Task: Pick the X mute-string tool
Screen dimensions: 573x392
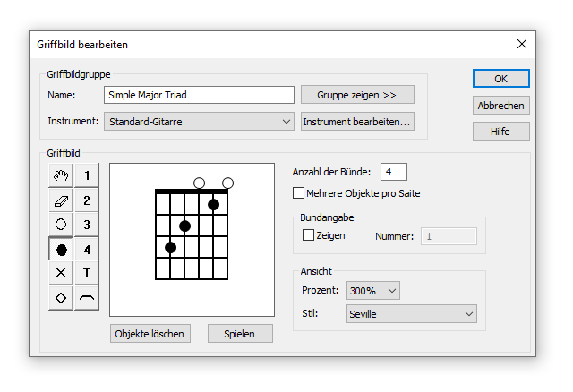Action: [x=61, y=273]
